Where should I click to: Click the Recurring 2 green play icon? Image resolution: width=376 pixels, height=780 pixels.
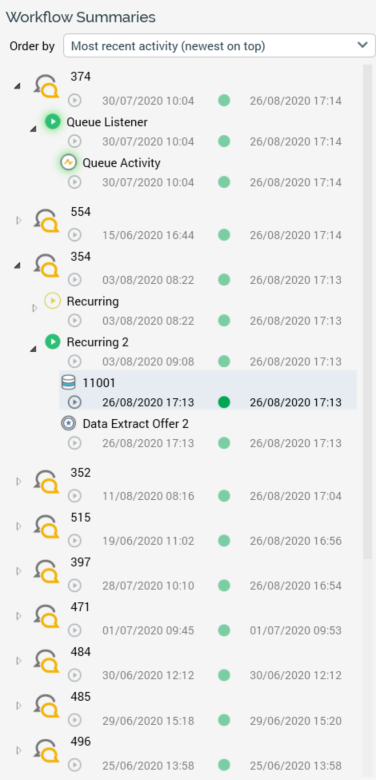click(x=52, y=342)
